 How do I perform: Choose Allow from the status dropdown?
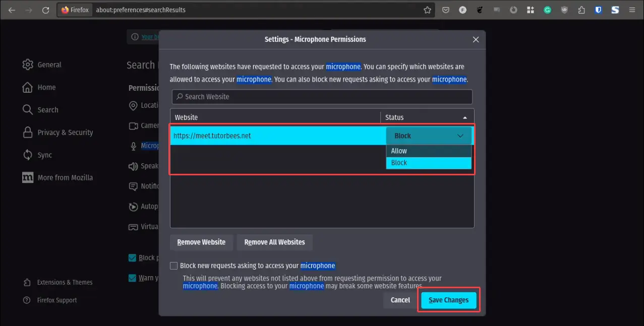click(428, 151)
